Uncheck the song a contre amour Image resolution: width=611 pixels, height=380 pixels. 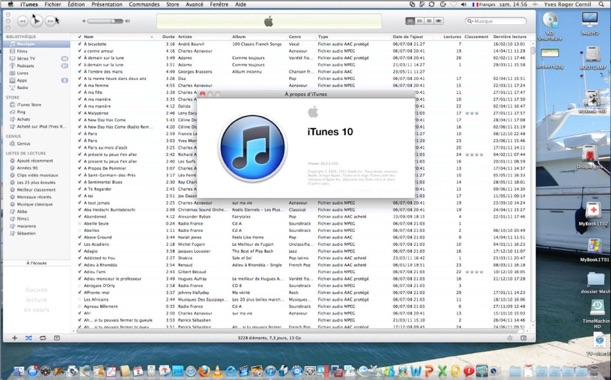click(x=79, y=51)
